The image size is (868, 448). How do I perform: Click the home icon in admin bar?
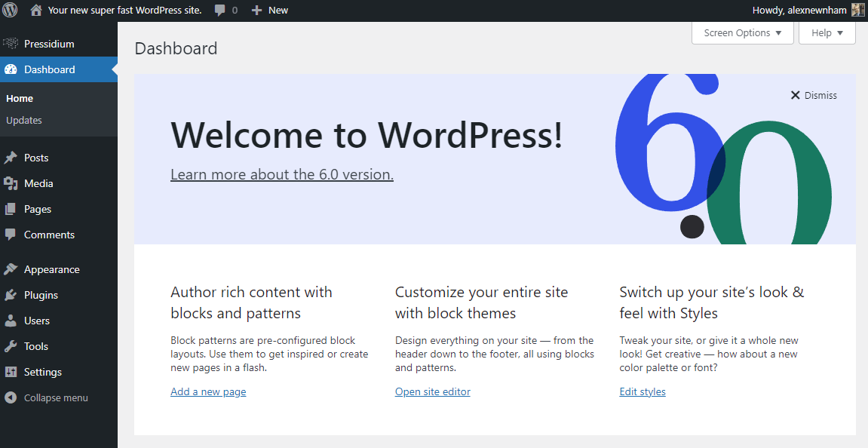[36, 10]
